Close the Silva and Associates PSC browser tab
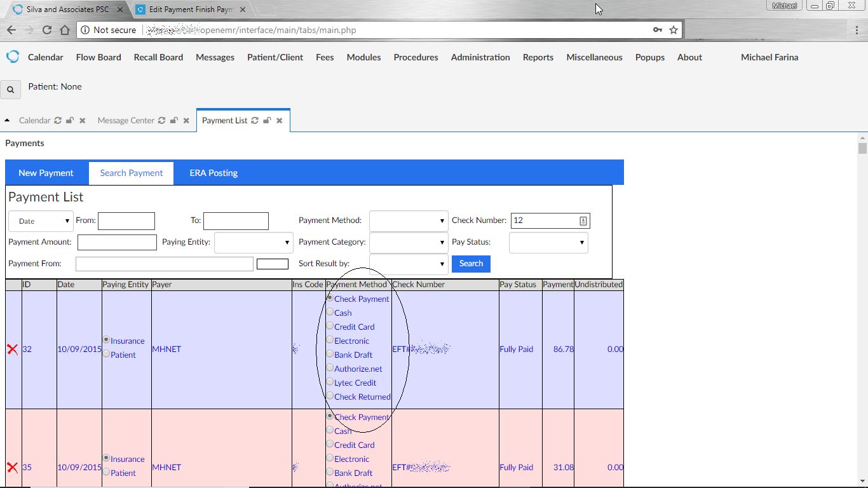This screenshot has width=868, height=488. (x=121, y=10)
